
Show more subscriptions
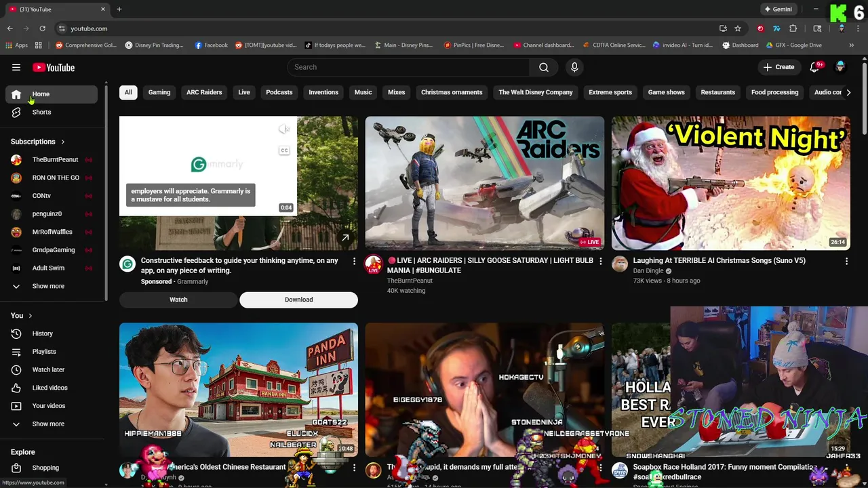pos(52,286)
